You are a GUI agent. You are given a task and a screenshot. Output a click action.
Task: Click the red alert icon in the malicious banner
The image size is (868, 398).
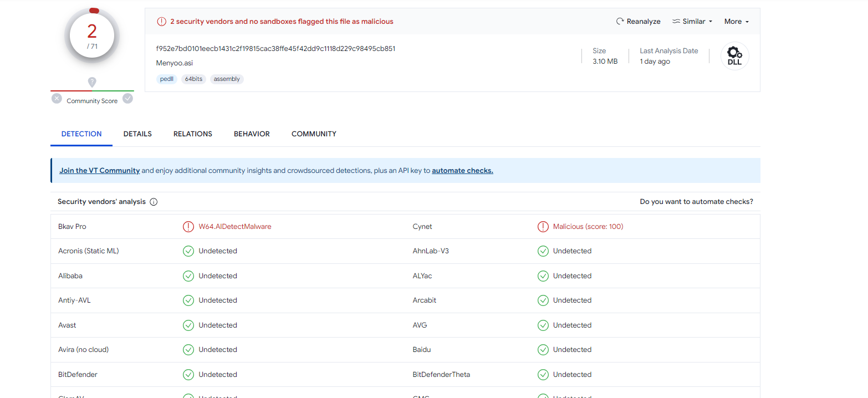pos(161,22)
